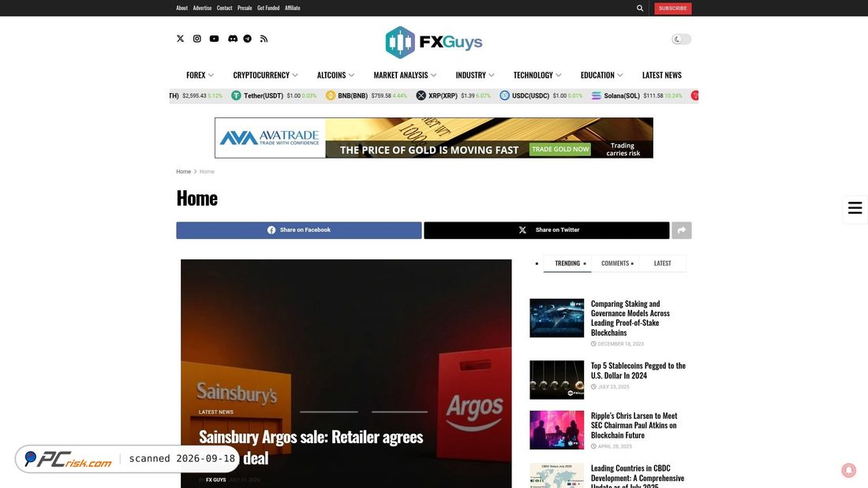868x488 pixels.
Task: Open the RSS feed icon
Action: coord(264,39)
